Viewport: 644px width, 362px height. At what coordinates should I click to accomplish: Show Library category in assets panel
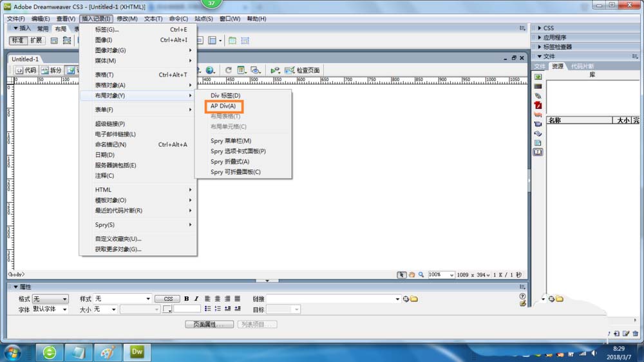pyautogui.click(x=538, y=152)
